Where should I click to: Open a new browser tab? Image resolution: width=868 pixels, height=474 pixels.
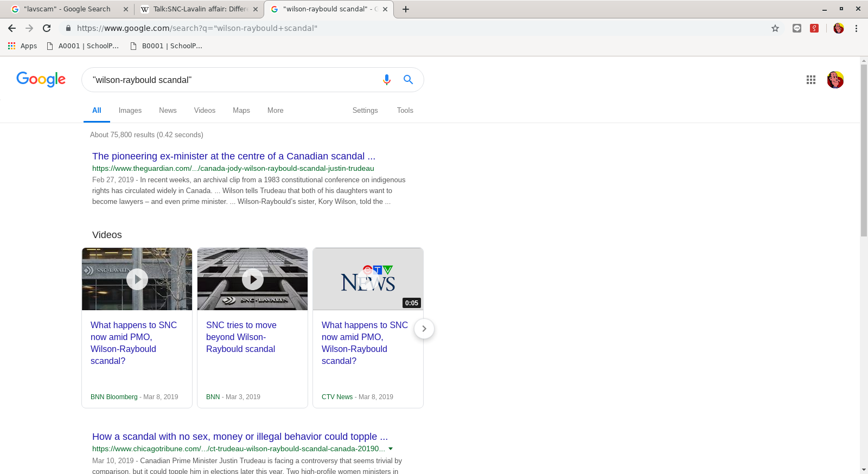406,9
